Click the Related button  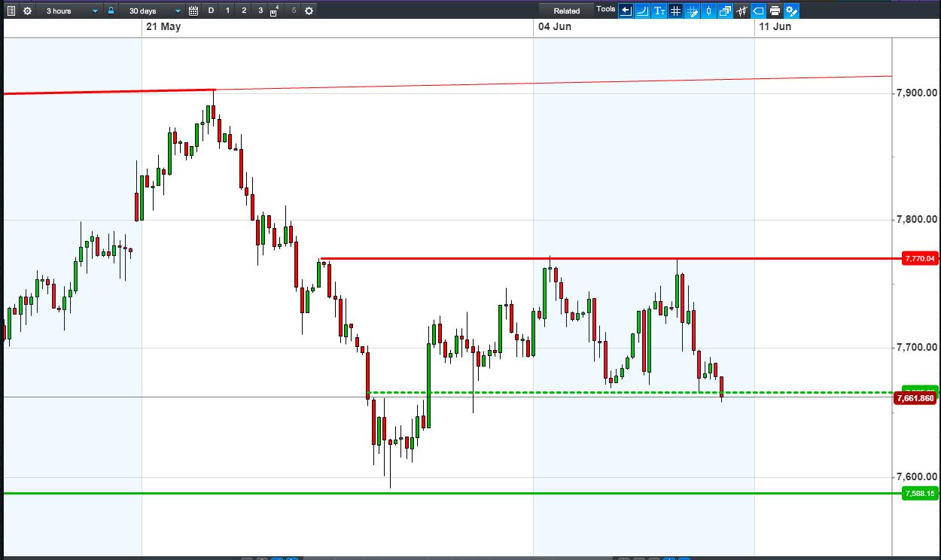(567, 11)
